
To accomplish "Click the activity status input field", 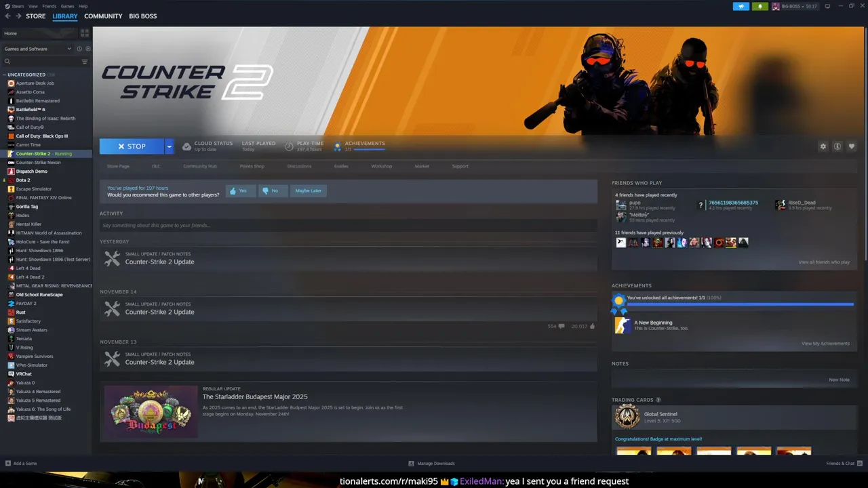I will tap(349, 225).
